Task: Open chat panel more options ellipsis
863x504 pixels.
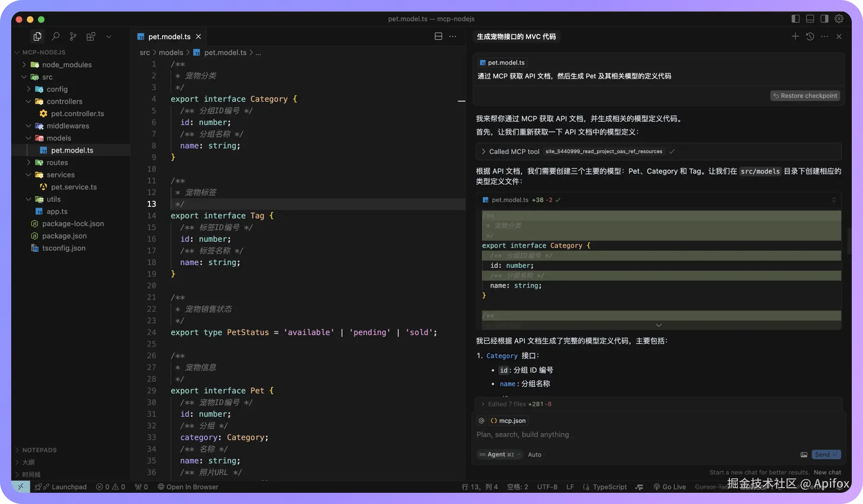Action: tap(825, 36)
